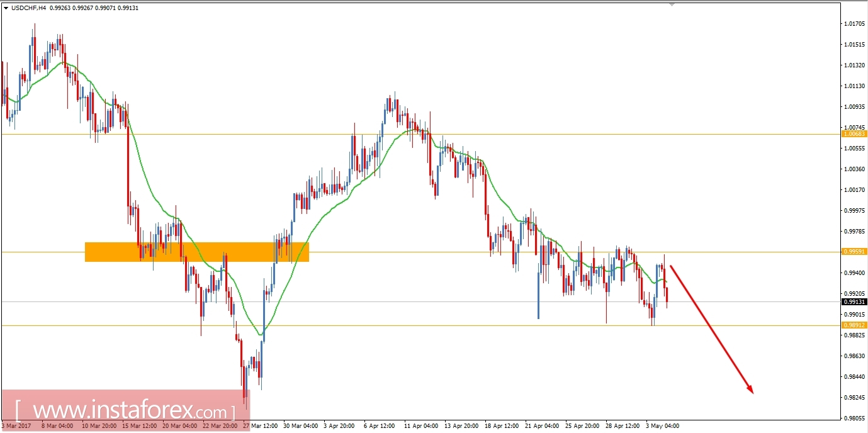The image size is (868, 433).
Task: Click the 0.99010 price axis label
Action: coord(855,315)
